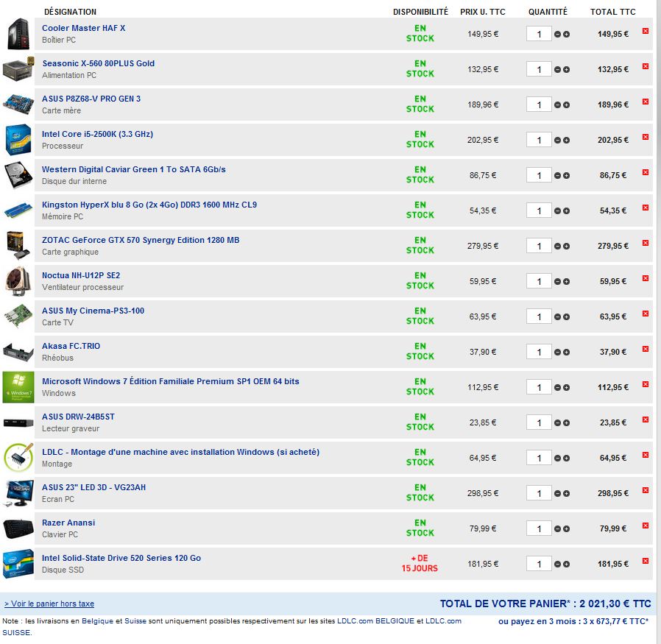The image size is (661, 644).
Task: Click LDLC Montage service icon
Action: pos(18,458)
